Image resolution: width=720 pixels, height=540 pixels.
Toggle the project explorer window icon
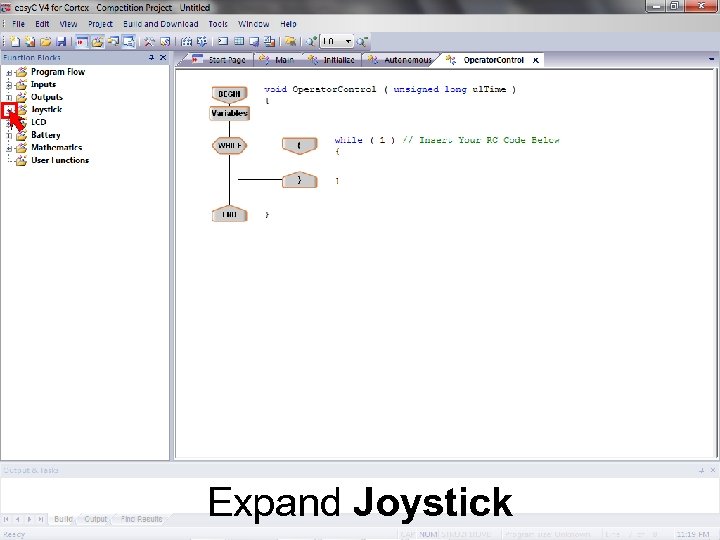point(113,42)
